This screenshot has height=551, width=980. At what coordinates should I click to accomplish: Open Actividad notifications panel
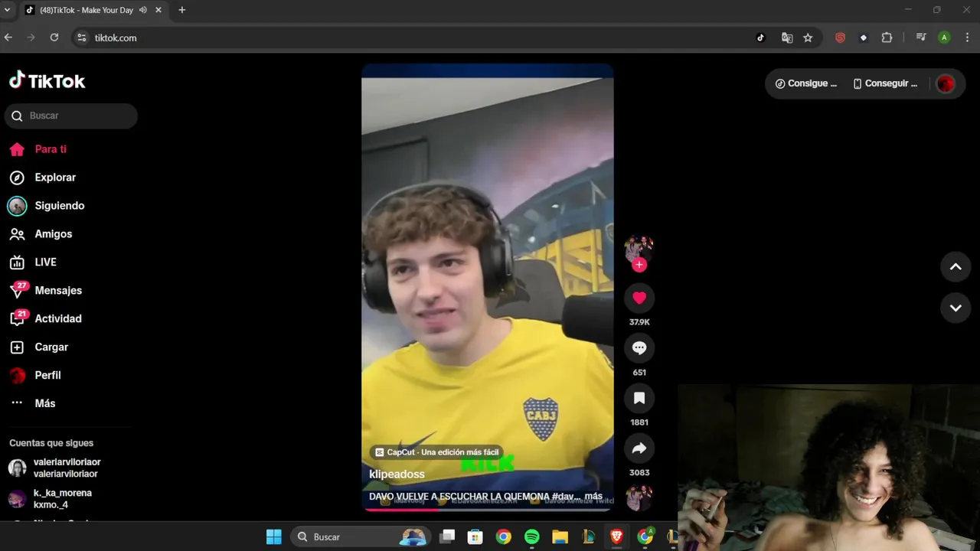click(x=58, y=318)
